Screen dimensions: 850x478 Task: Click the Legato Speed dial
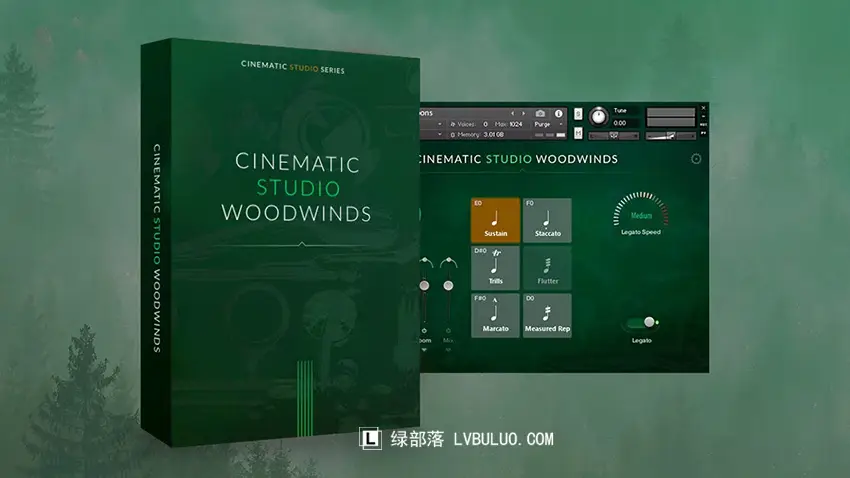tap(640, 209)
